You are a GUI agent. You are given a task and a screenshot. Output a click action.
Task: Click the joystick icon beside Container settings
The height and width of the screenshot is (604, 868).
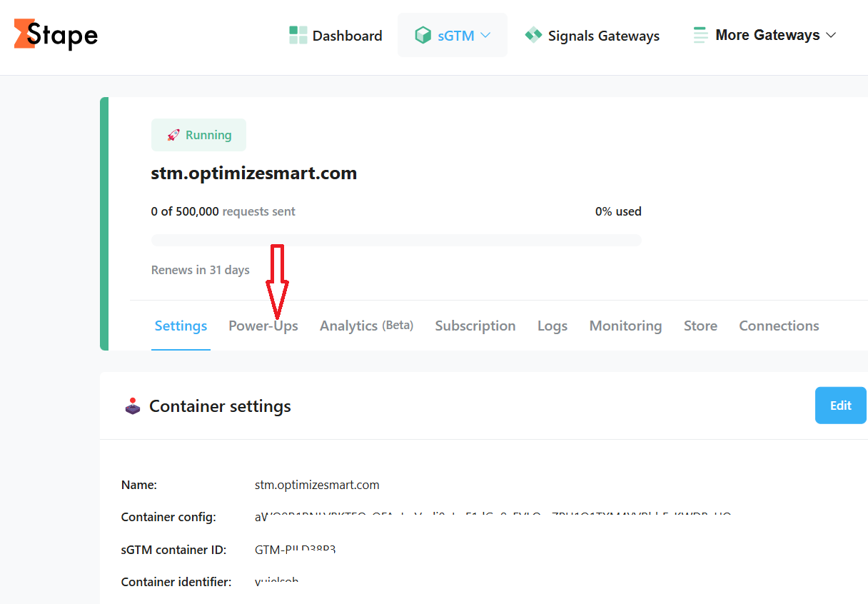point(133,406)
